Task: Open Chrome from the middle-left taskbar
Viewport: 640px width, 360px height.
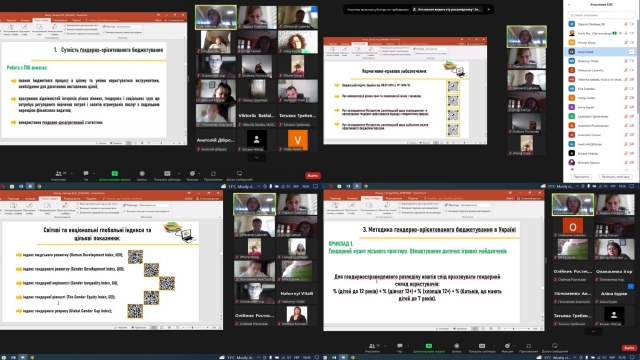Action: click(x=39, y=186)
